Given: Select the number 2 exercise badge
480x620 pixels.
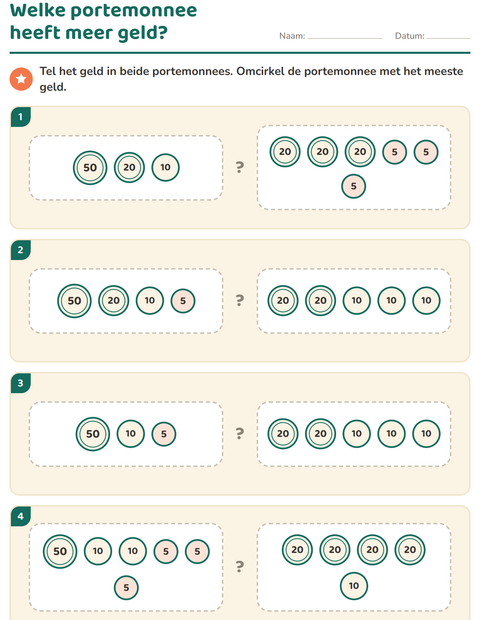Looking at the screenshot, I should click(21, 250).
